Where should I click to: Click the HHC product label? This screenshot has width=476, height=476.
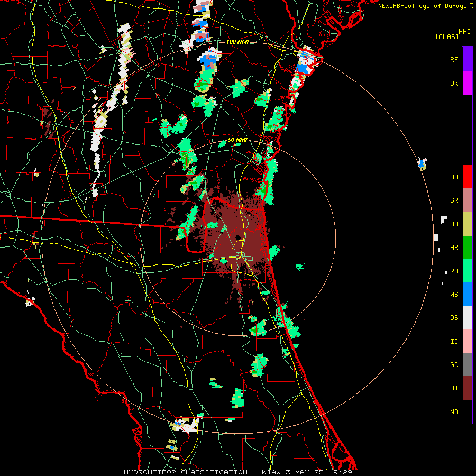coord(464,32)
